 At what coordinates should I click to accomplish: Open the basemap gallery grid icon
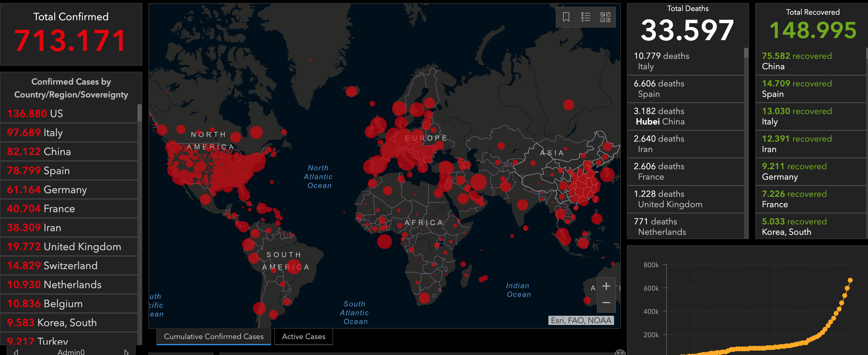[605, 17]
